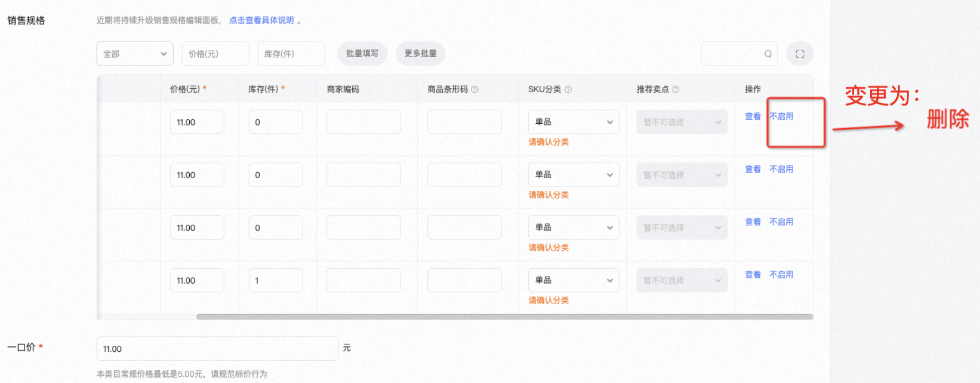Viewport: 980px width, 383px height.
Task: Click 查看 in the first row
Action: tap(753, 116)
